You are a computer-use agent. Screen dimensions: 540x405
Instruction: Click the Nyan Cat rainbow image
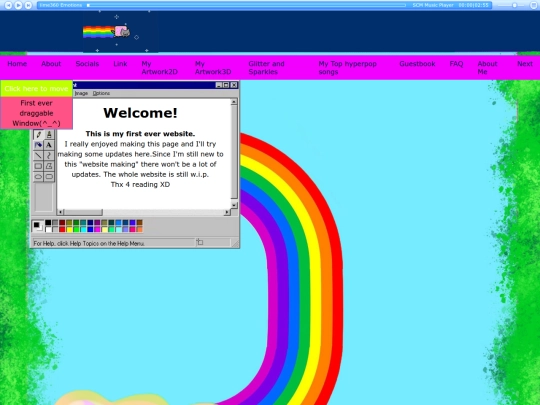[106, 32]
